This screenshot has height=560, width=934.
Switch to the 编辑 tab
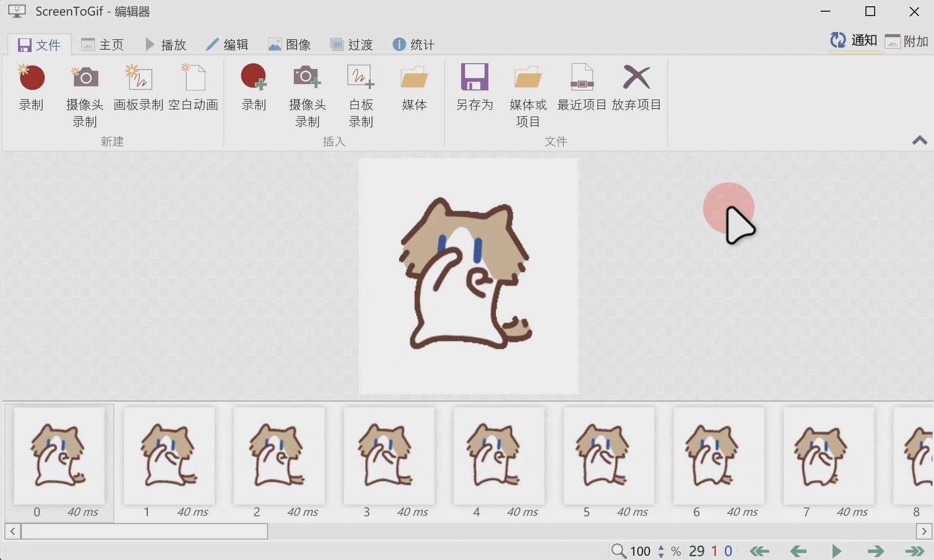click(x=227, y=45)
